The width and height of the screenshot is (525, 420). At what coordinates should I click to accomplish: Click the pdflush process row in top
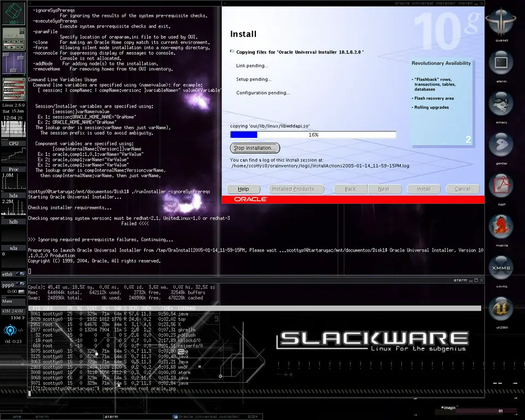coord(113,335)
